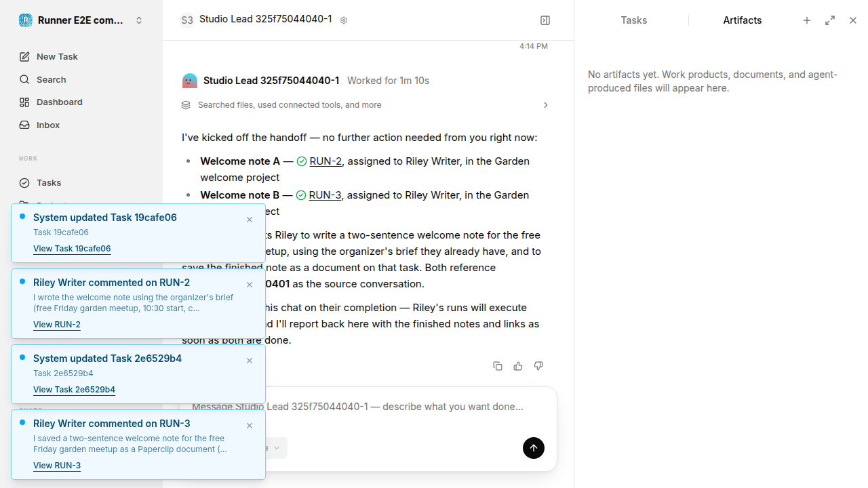The width and height of the screenshot is (868, 488).
Task: Click the Studio Lead avatar in the message
Action: click(190, 81)
